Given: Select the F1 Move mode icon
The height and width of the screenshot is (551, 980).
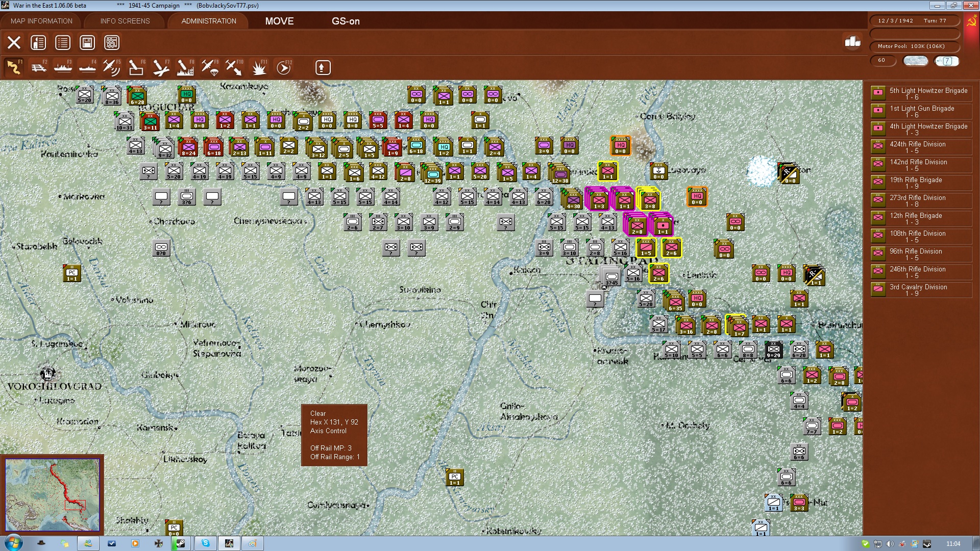Looking at the screenshot, I should coord(14,67).
